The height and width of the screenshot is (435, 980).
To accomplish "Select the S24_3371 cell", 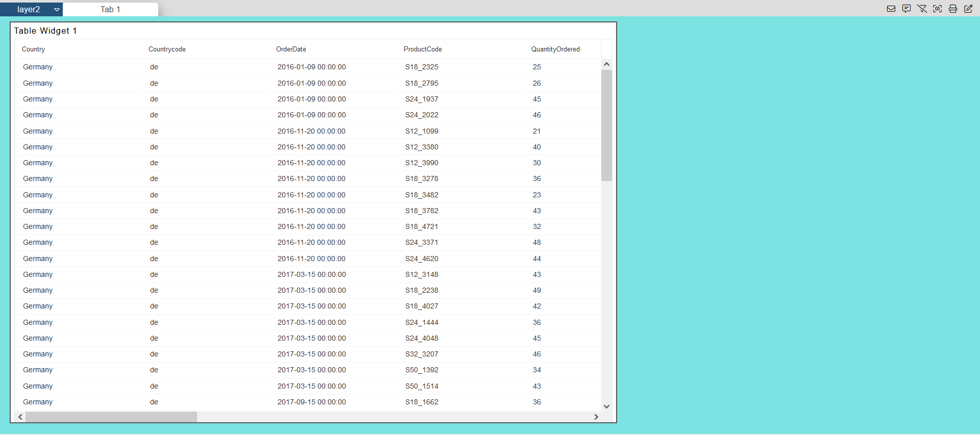I will (422, 242).
